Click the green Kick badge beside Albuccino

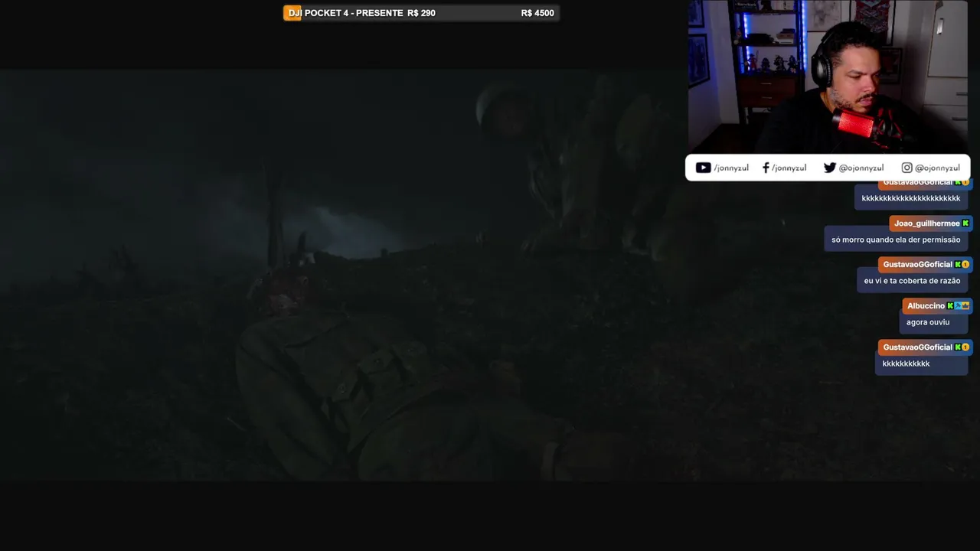(950, 306)
